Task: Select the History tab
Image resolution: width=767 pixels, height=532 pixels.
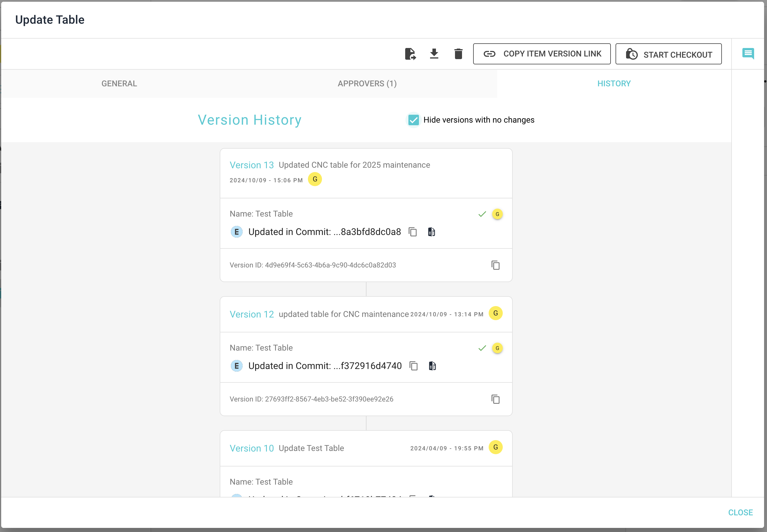Action: (614, 84)
